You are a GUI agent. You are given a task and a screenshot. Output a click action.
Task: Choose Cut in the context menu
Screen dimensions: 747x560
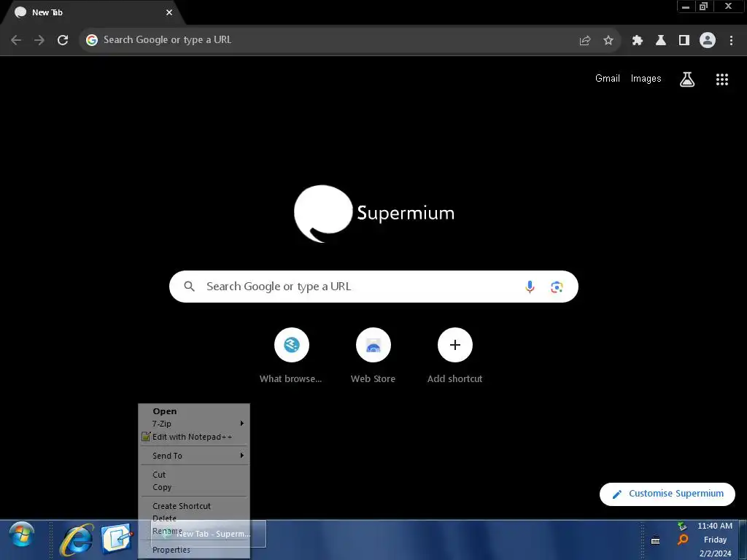(194, 475)
